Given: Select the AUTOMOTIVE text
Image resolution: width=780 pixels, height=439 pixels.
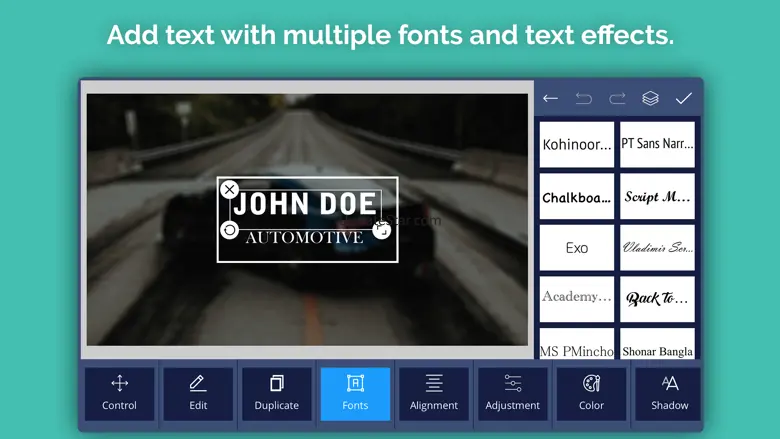Looking at the screenshot, I should (304, 238).
